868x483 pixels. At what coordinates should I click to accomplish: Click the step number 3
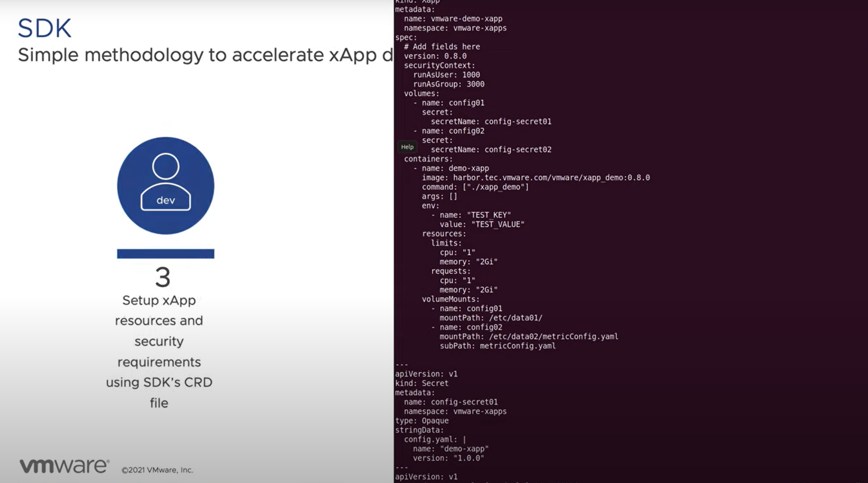(163, 277)
